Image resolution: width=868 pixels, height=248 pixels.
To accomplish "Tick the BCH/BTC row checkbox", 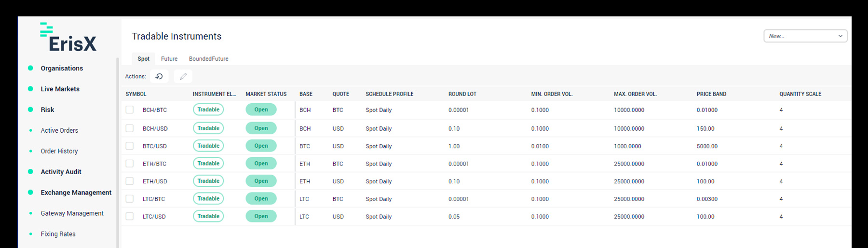I will point(130,110).
